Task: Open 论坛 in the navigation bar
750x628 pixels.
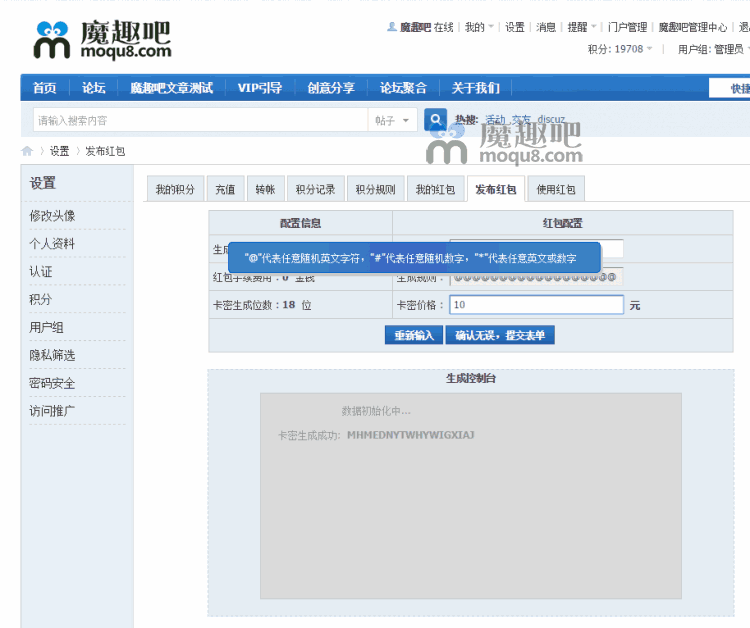Action: coord(94,88)
